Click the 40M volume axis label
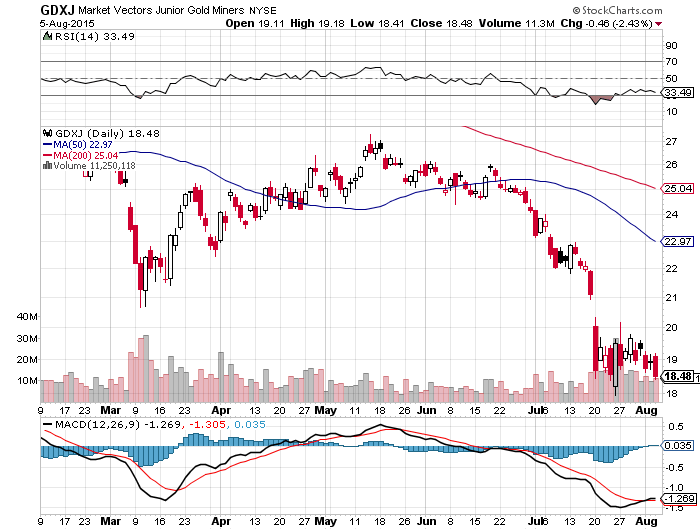 click(x=27, y=317)
